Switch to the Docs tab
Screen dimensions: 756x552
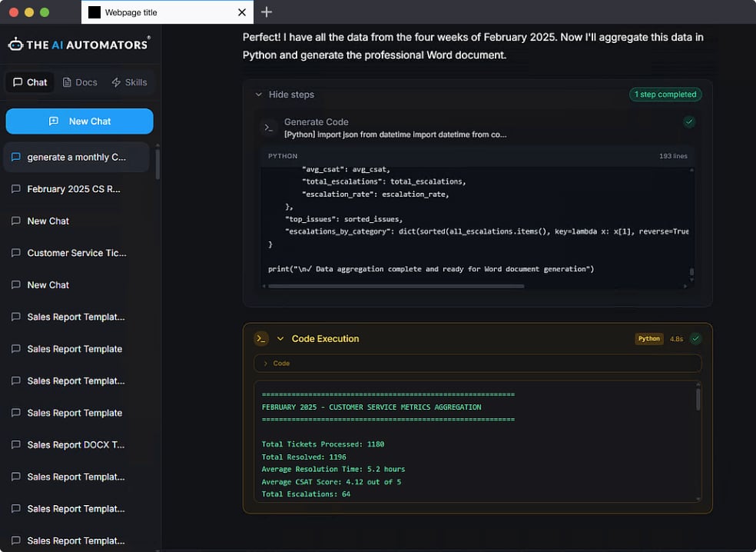[80, 82]
